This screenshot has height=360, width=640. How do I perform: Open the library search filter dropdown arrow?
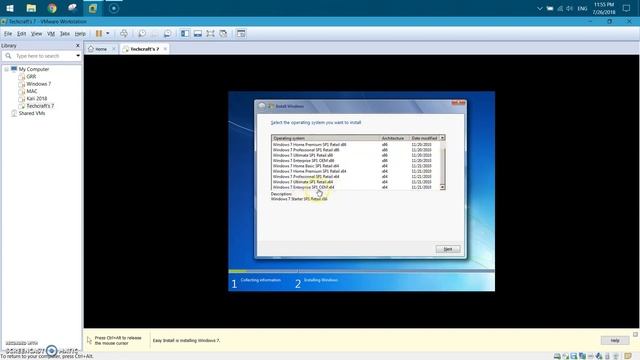click(x=78, y=56)
